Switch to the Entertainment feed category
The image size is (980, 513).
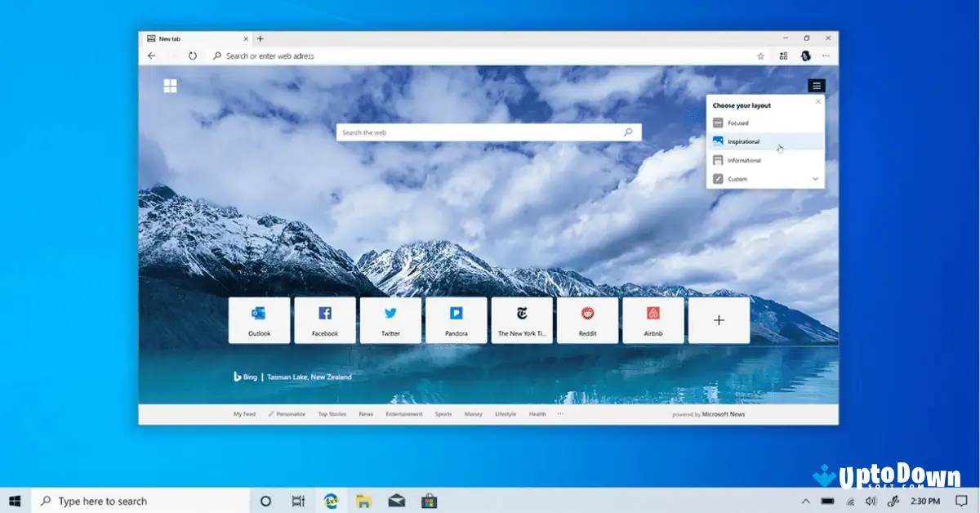[404, 414]
